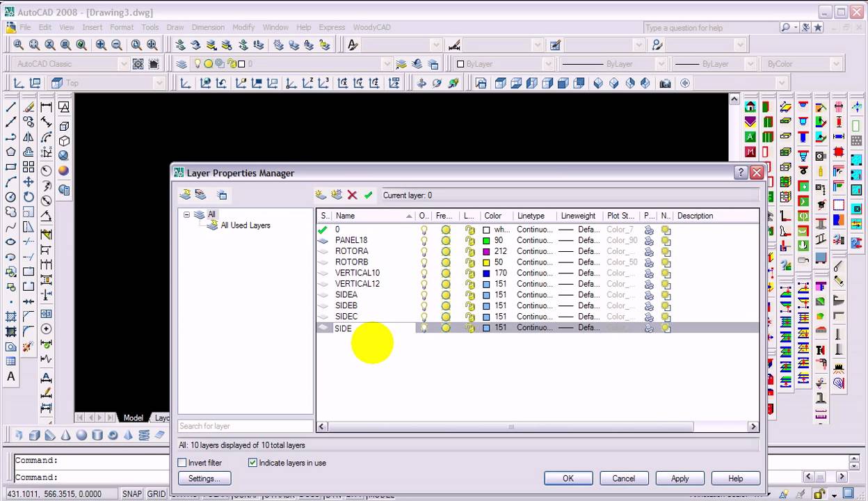Select the Move tool in Modify toolbar

click(x=29, y=182)
